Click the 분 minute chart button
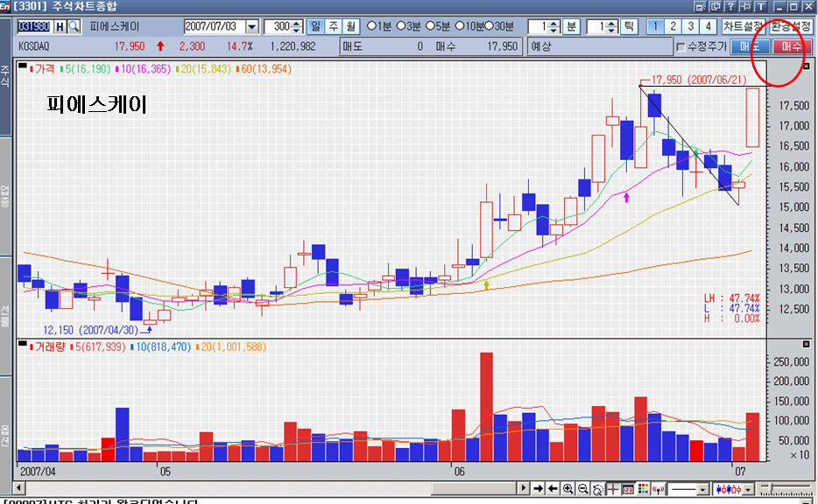Screen dimensions: 818x504 point(571,26)
